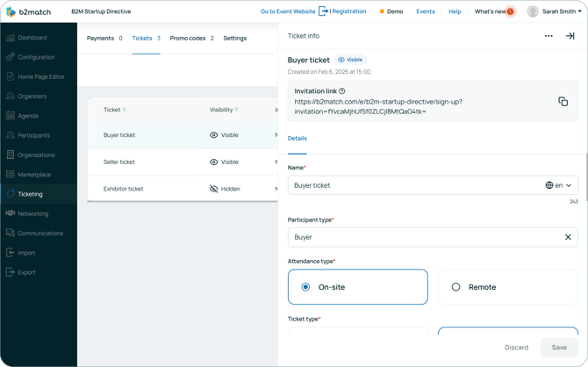
Task: Click the ticket Name input field
Action: 412,185
